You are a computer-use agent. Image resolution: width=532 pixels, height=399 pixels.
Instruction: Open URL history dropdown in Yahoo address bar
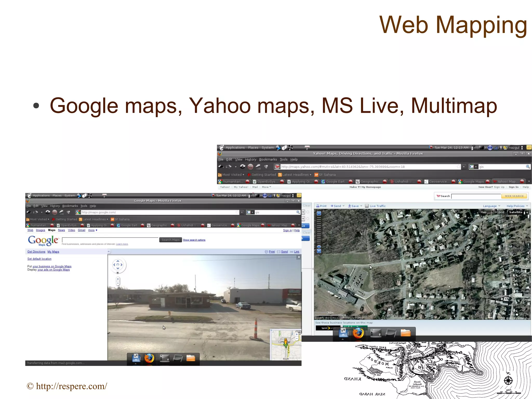464,167
